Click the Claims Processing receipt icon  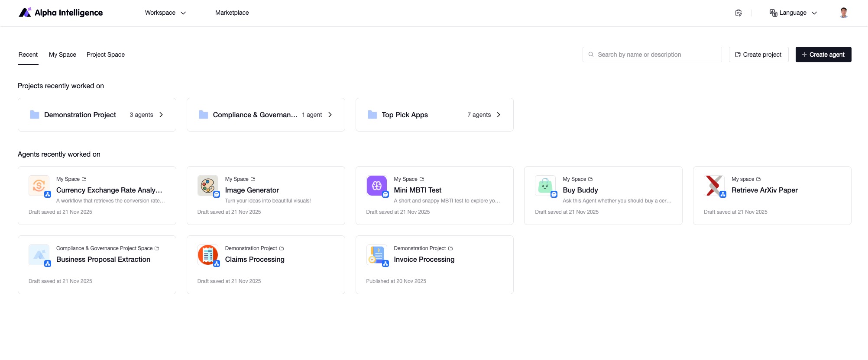coord(208,255)
